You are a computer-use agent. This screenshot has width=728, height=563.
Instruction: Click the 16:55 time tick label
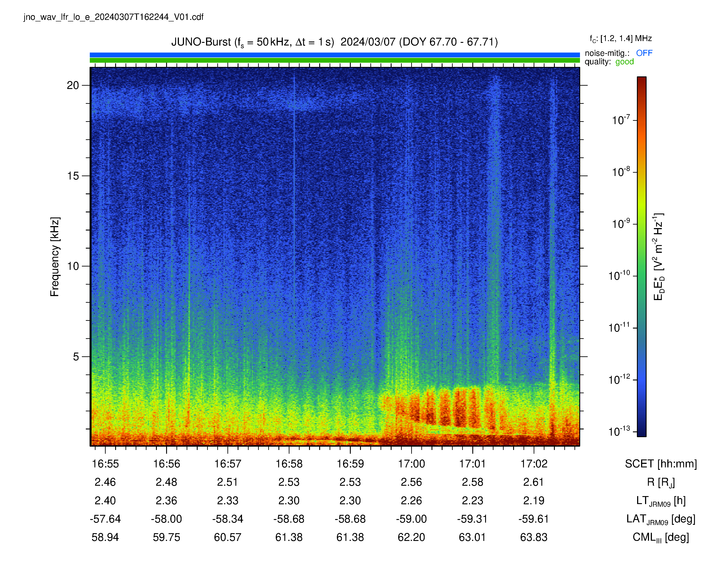105,464
